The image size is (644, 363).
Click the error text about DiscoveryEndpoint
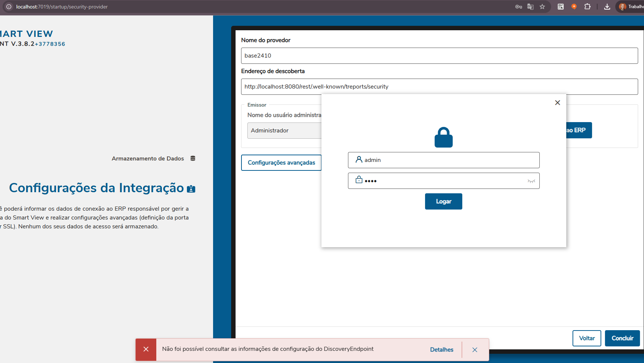[268, 349]
